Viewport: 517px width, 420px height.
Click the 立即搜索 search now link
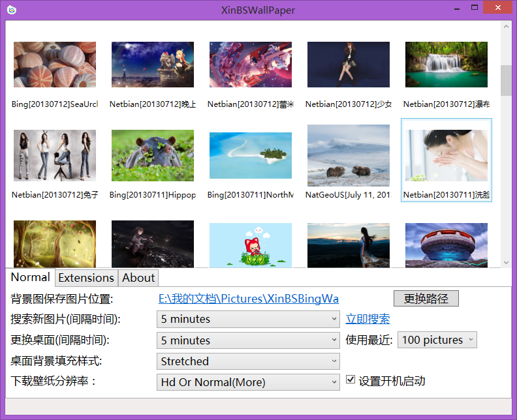(x=368, y=319)
